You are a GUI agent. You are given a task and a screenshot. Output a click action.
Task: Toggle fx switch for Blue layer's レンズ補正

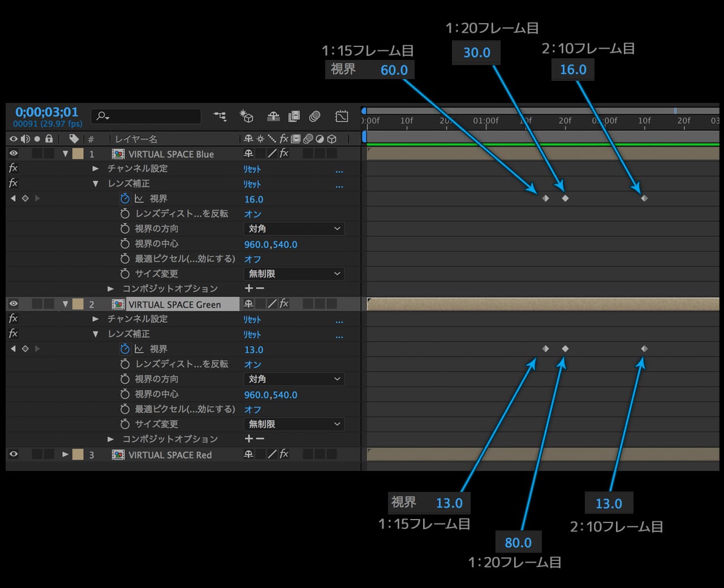(x=14, y=183)
